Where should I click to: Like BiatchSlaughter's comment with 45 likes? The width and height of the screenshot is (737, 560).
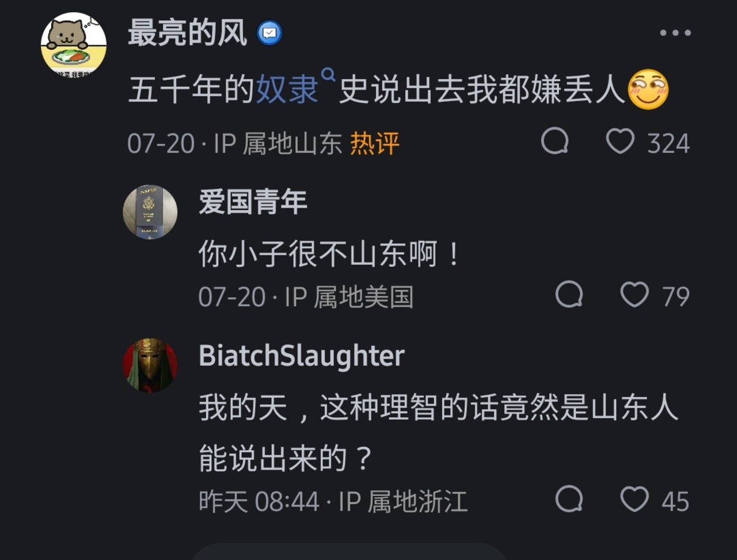coord(634,499)
